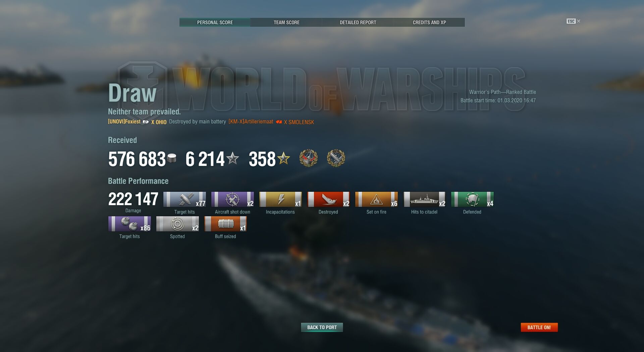Click the Destroyed ribbon icon
This screenshot has width=644, height=352.
click(328, 199)
